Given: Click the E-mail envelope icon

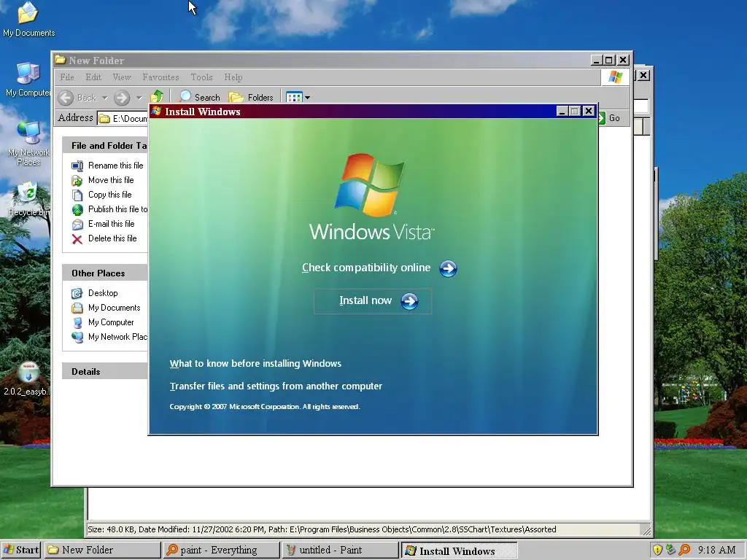Looking at the screenshot, I should (x=77, y=225).
